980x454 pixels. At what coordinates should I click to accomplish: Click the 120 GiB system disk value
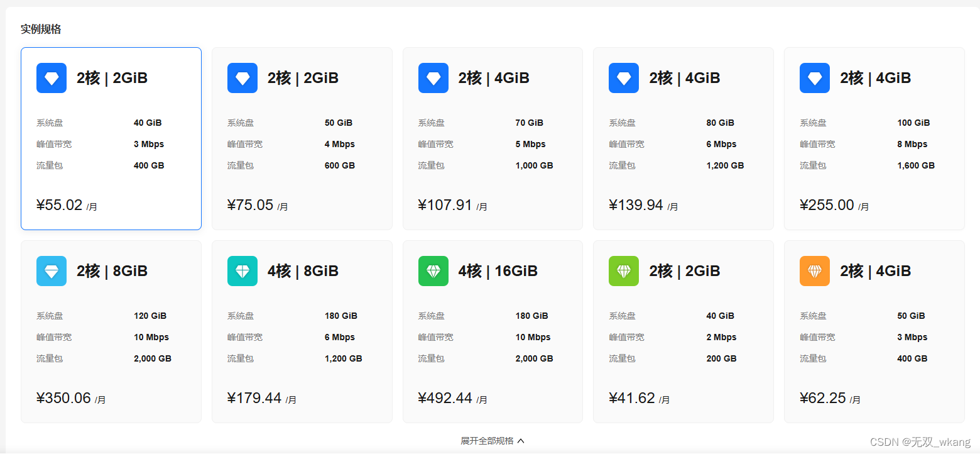click(150, 316)
